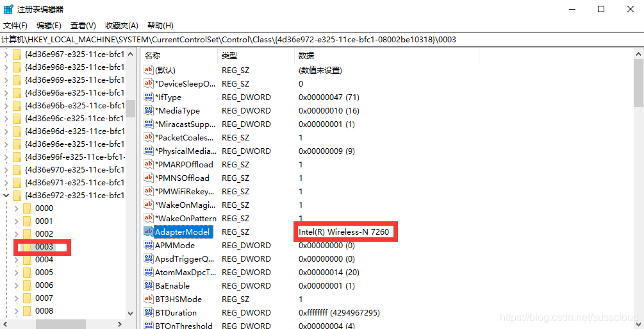Expand the 0002 subkey arrow

pyautogui.click(x=17, y=234)
